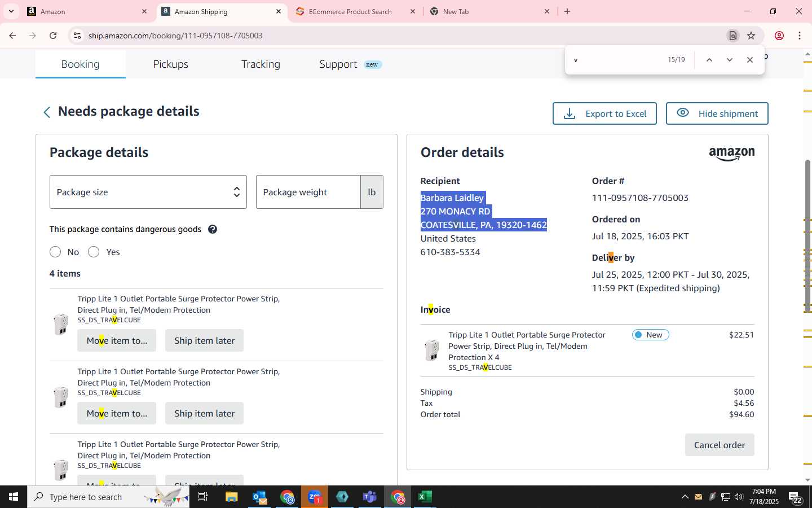Open Task View on the taskbar
The width and height of the screenshot is (812, 508).
pyautogui.click(x=203, y=497)
